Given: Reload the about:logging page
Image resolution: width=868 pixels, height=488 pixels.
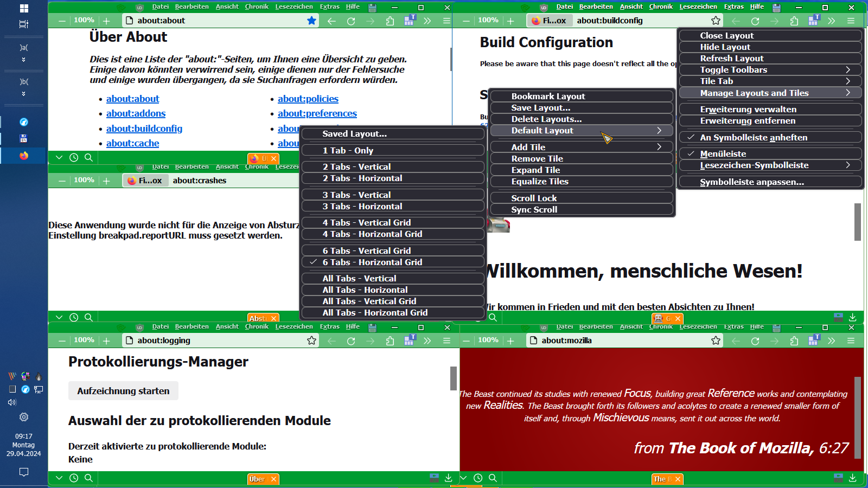Looking at the screenshot, I should point(351,341).
